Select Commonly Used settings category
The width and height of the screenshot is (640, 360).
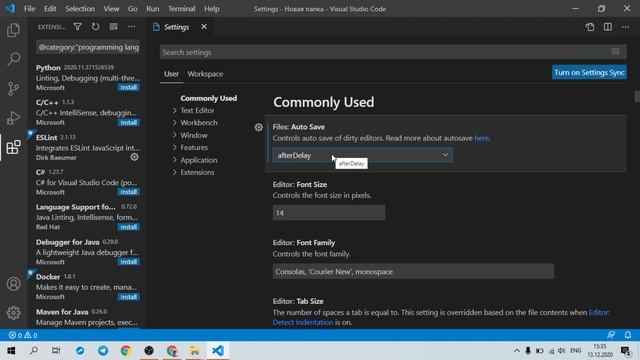click(209, 98)
